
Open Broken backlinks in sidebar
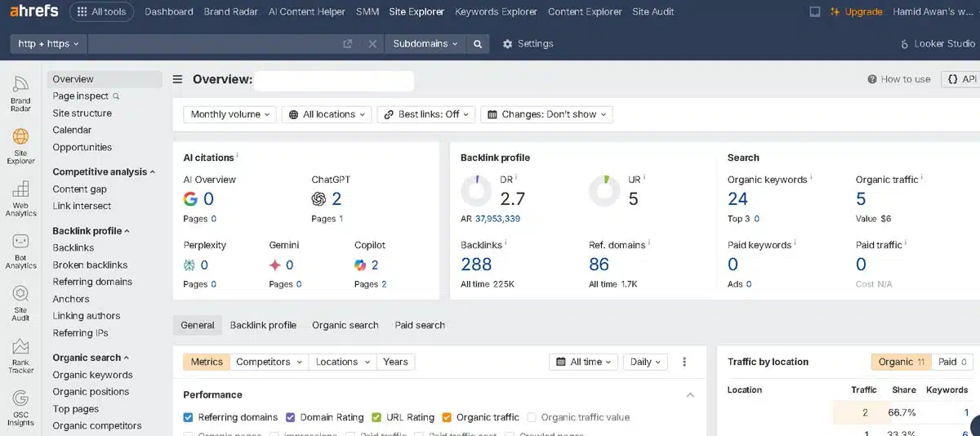(90, 265)
